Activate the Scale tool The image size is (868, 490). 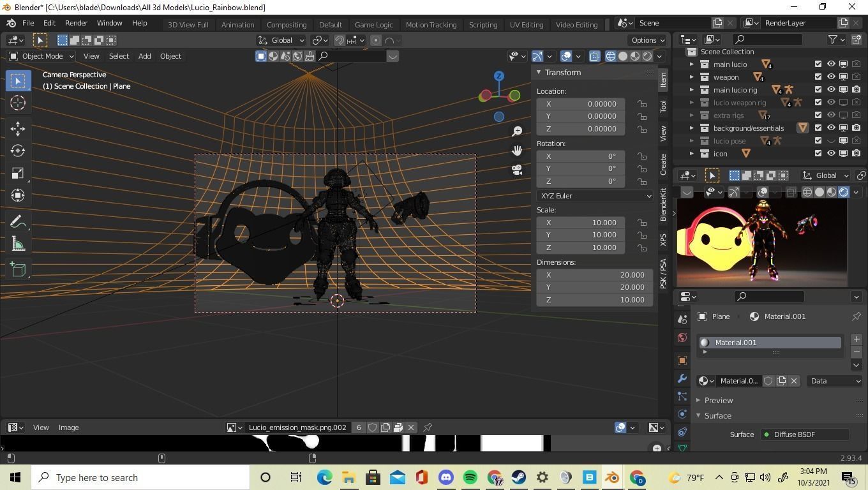point(18,173)
